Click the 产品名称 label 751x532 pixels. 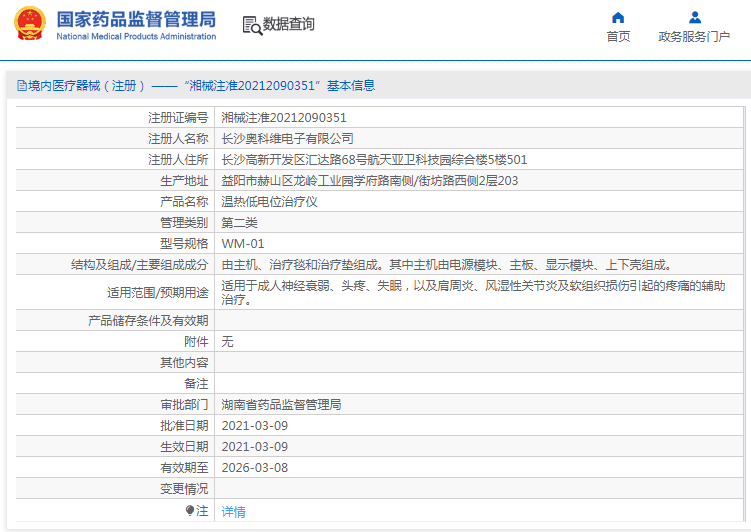pos(184,202)
